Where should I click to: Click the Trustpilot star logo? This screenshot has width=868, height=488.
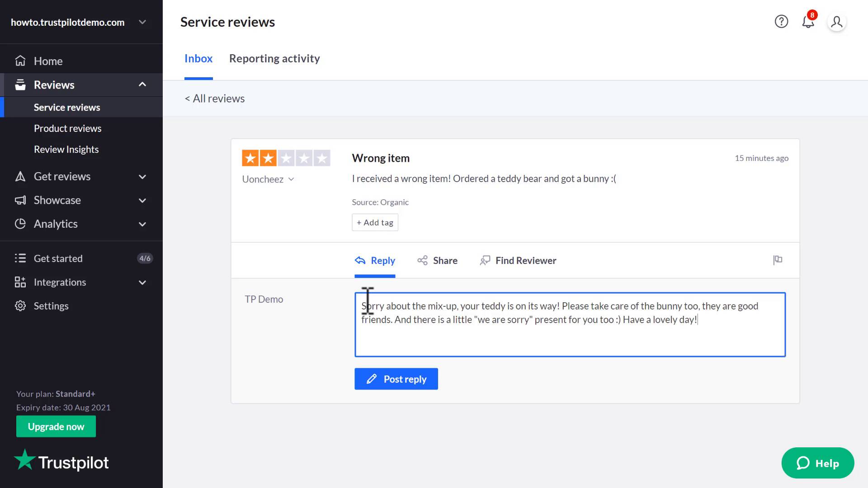tap(24, 460)
